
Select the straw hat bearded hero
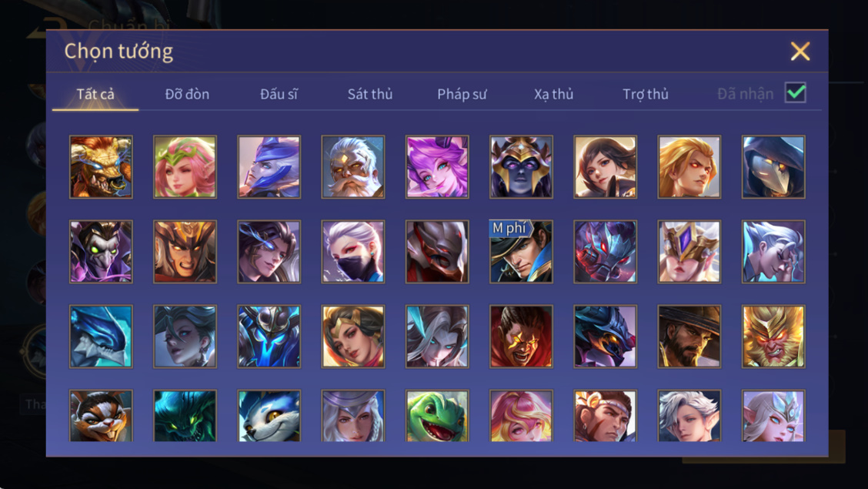[689, 337]
